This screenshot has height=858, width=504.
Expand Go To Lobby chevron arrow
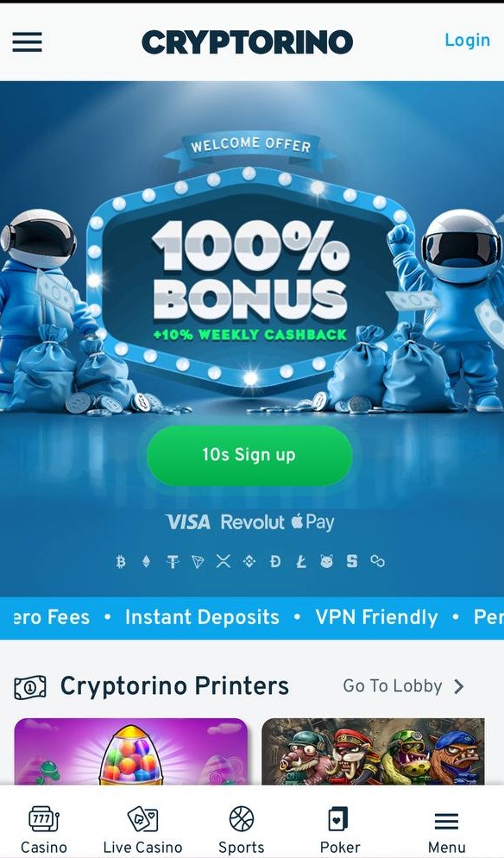(x=458, y=686)
